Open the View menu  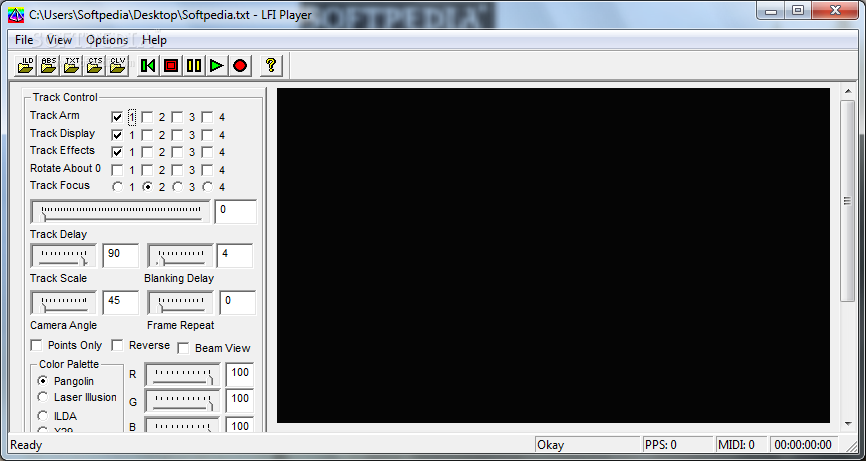[59, 40]
